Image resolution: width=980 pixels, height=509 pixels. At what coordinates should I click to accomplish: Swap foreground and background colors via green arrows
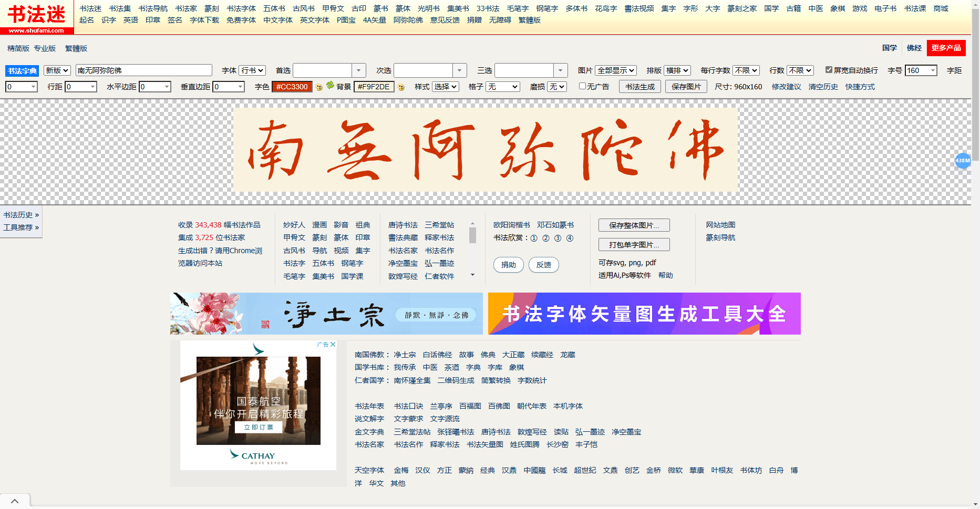click(331, 86)
